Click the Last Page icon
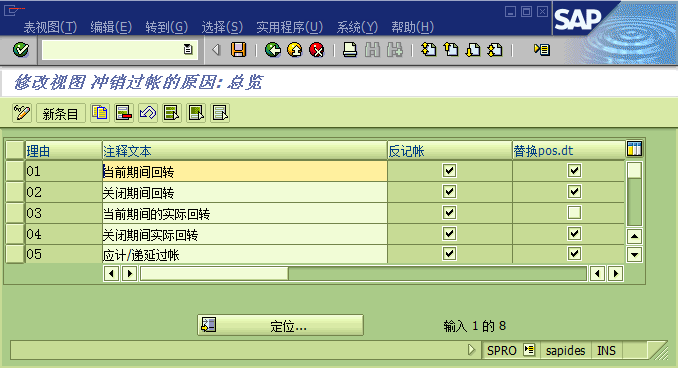 (x=495, y=50)
